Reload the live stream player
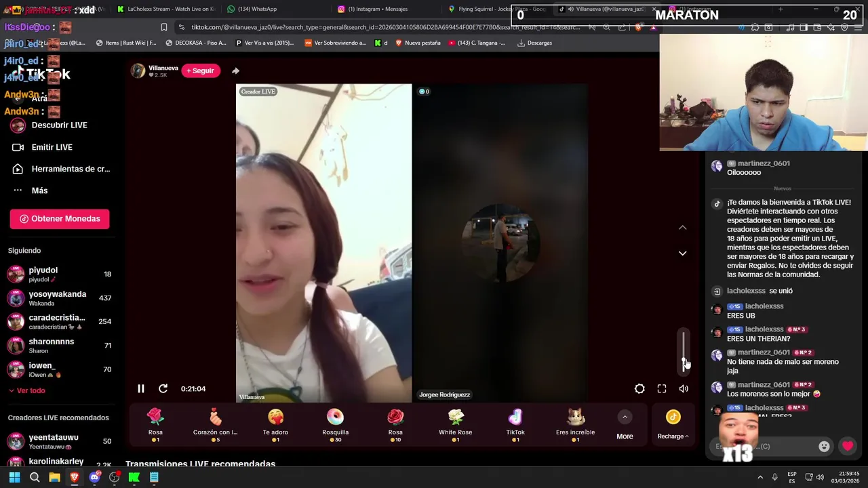Viewport: 868px width, 488px height. [163, 388]
